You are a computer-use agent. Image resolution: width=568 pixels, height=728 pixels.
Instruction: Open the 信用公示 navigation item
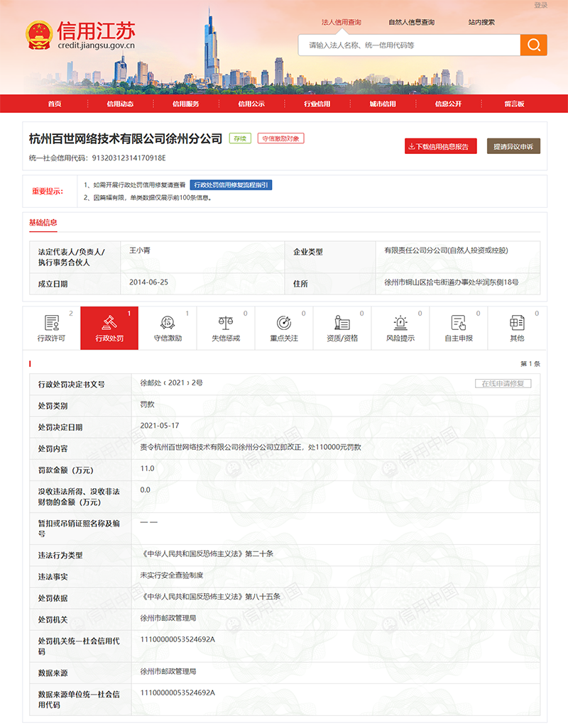pos(251,104)
